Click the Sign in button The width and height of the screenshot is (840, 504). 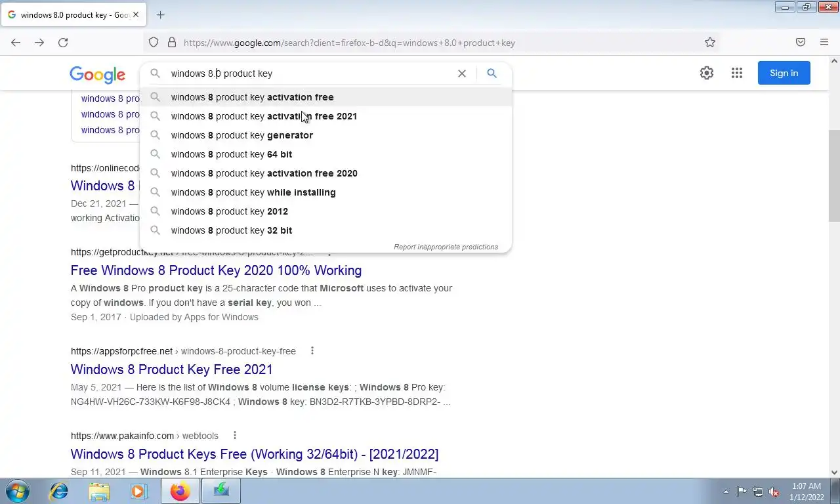click(784, 73)
